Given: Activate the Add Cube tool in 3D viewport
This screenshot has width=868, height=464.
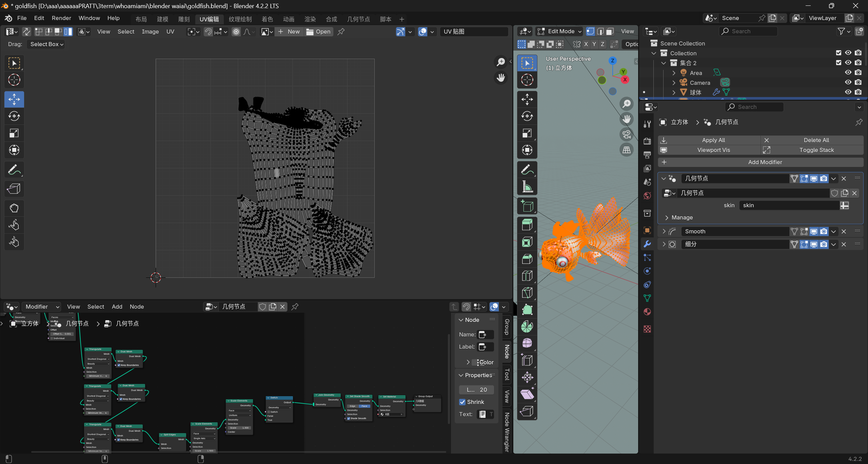Looking at the screenshot, I should pyautogui.click(x=527, y=206).
